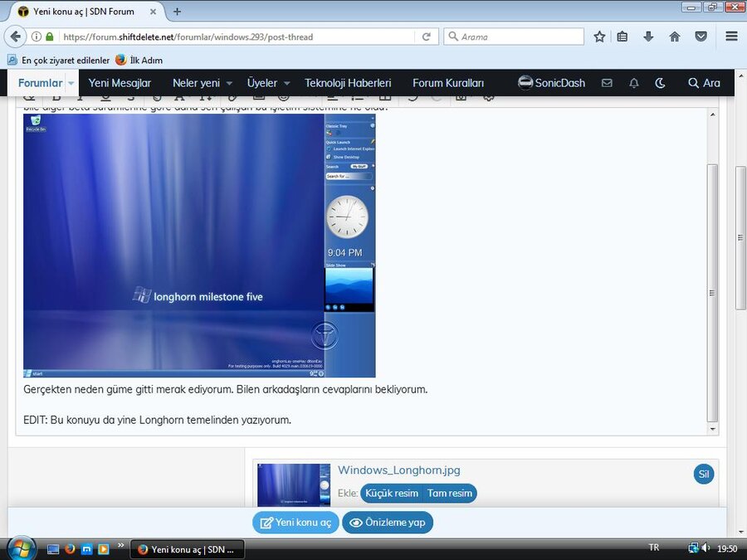Image resolution: width=747 pixels, height=560 pixels.
Task: Insert a table into the post
Action: 384,95
